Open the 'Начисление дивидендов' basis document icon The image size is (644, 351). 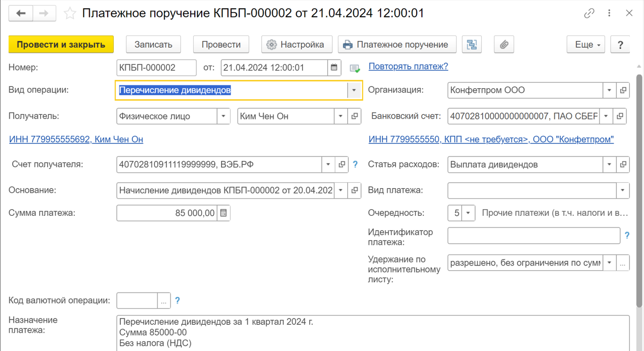point(354,190)
